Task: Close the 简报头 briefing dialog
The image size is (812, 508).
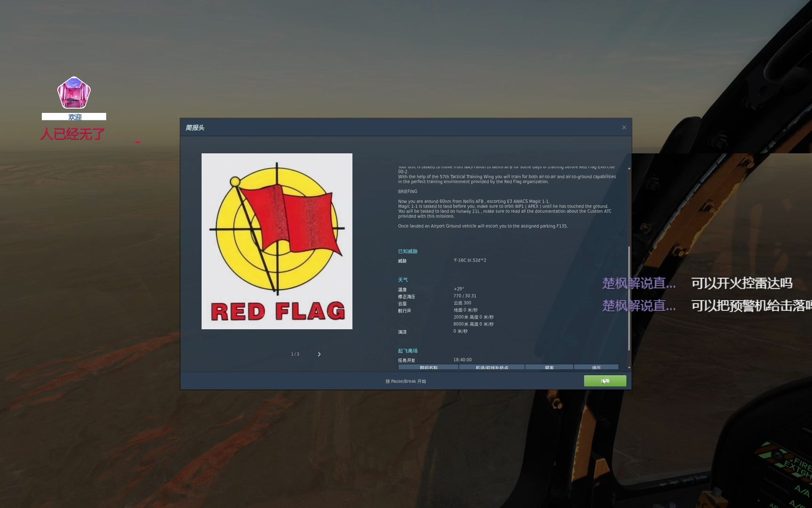Action: [x=624, y=127]
